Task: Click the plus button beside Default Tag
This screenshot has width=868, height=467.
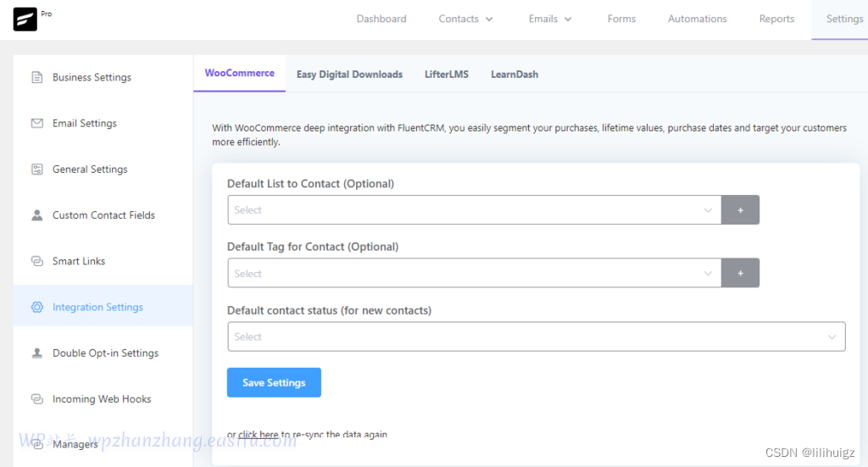Action: tap(740, 274)
